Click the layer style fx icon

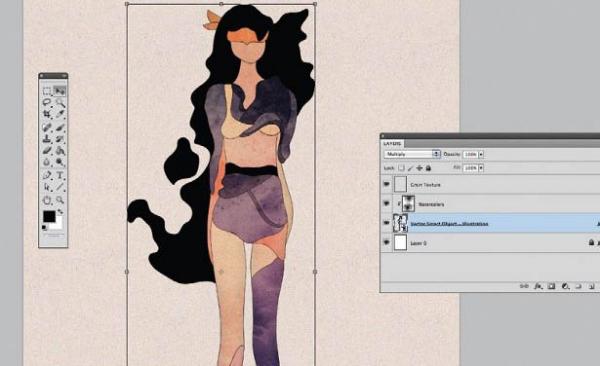(538, 286)
